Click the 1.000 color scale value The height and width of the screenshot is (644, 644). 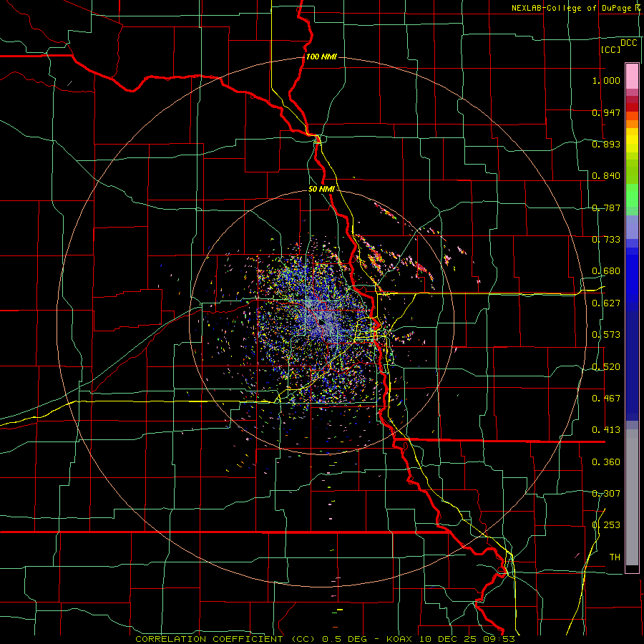(606, 80)
